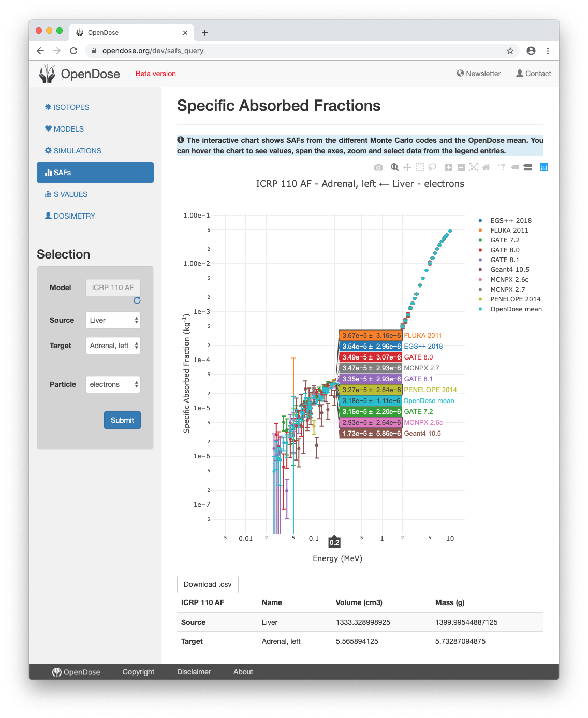Reload the browser page
The height and width of the screenshot is (718, 588).
(73, 51)
